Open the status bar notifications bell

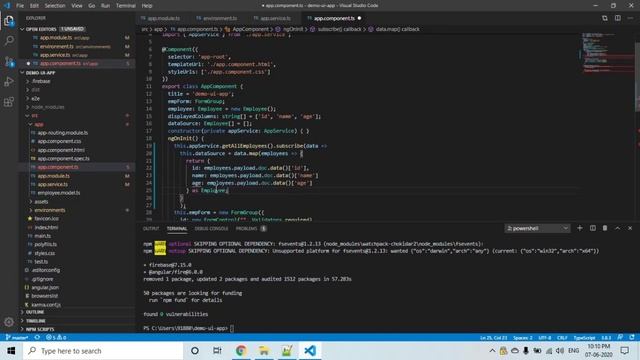pyautogui.click(x=632, y=338)
